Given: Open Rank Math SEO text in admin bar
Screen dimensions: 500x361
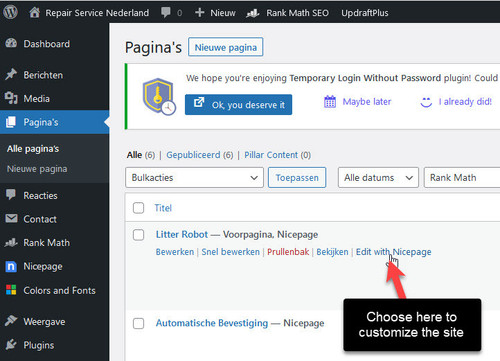Looking at the screenshot, I should coord(297,13).
